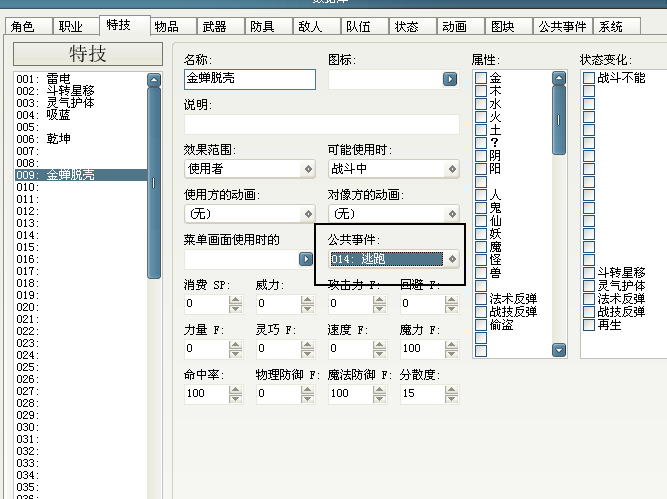Switch to the 职业 tab
Viewport: 667px width, 499px height.
(x=76, y=26)
